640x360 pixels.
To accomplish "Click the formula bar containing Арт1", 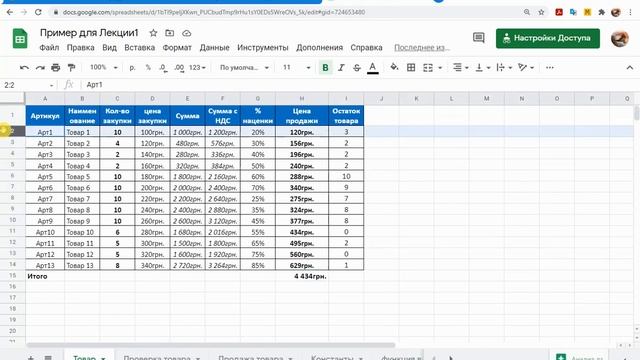I will pos(359,85).
